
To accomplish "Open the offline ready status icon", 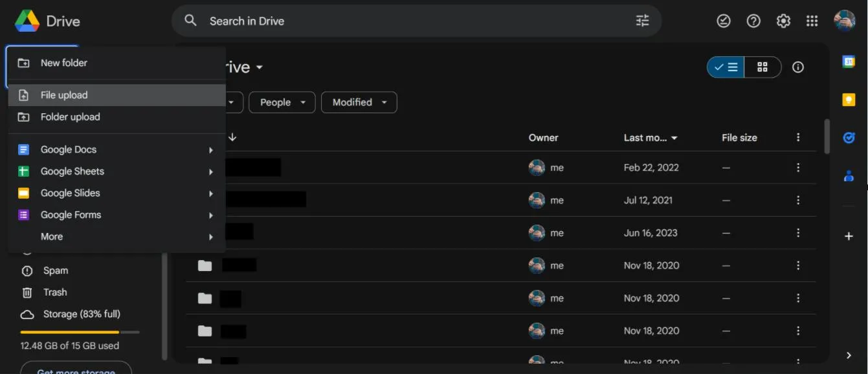I will coord(724,21).
